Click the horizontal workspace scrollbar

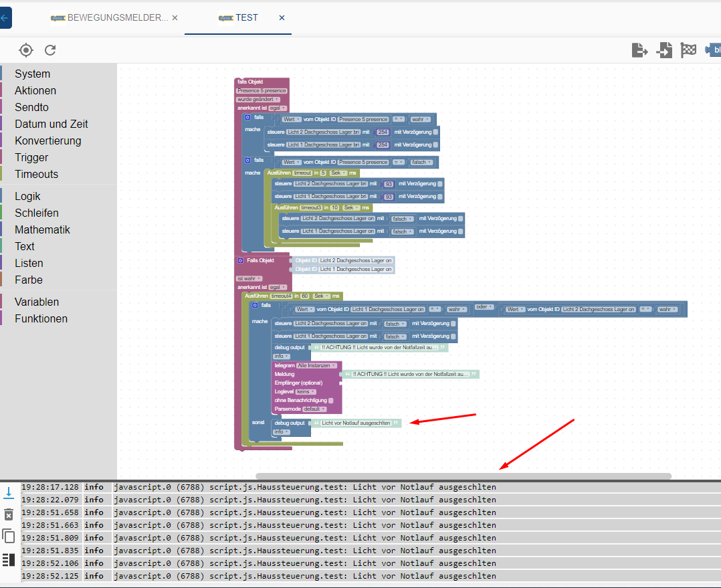pos(463,476)
